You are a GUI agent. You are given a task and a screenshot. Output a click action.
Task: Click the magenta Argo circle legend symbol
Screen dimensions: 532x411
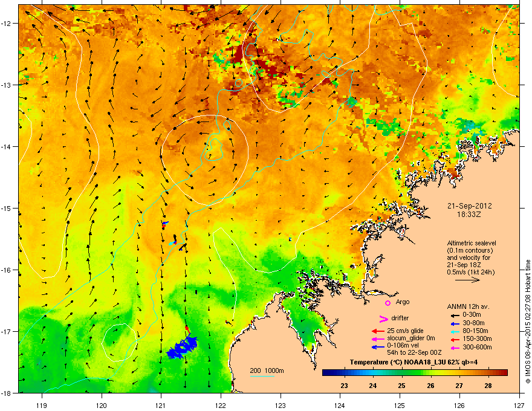[388, 303]
